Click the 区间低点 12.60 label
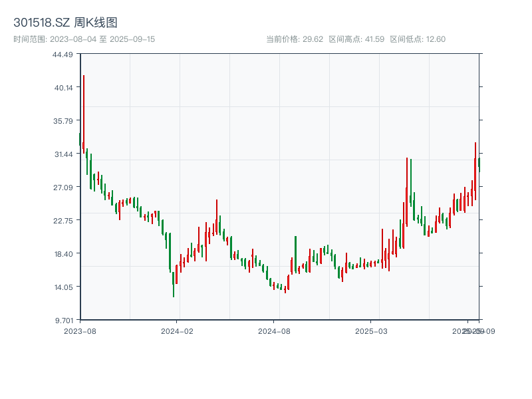Viewport: 532px width, 399px height. tap(418, 39)
